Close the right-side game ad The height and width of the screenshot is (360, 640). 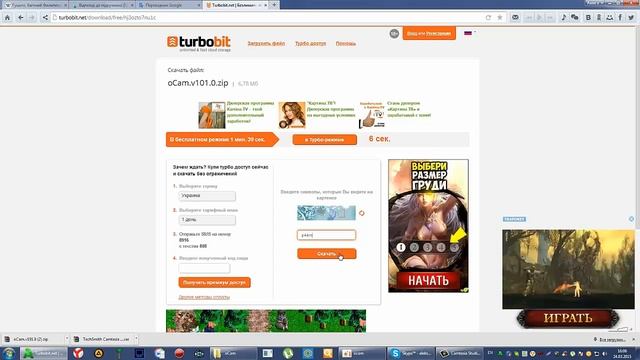tap(631, 219)
